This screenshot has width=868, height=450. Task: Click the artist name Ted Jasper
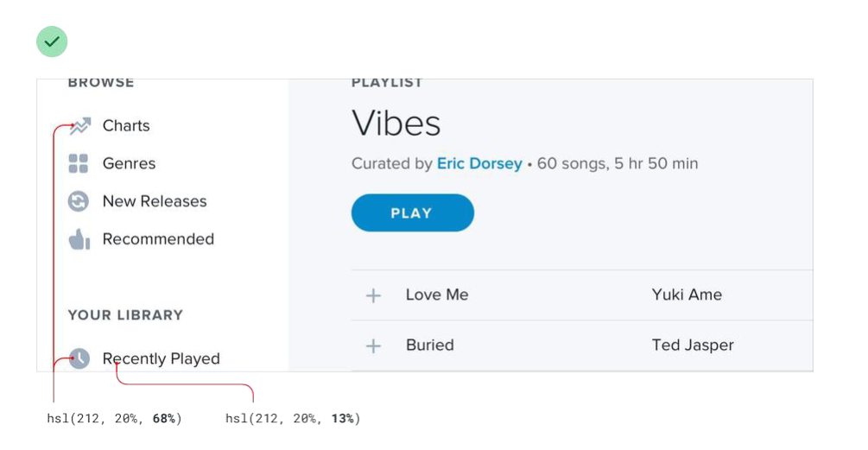click(x=693, y=345)
